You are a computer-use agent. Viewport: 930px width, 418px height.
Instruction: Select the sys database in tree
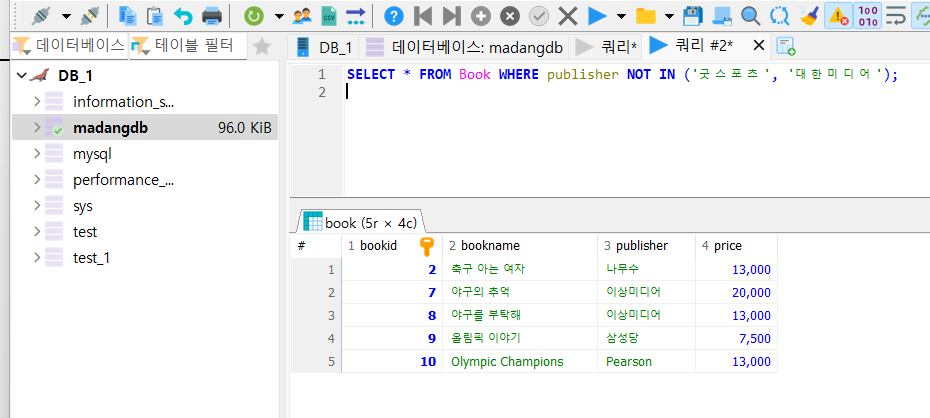(83, 206)
